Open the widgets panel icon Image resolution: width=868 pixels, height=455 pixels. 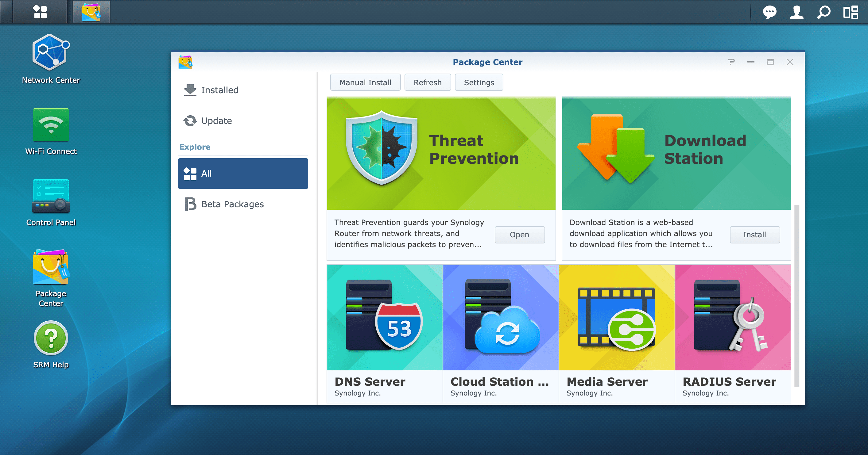851,13
